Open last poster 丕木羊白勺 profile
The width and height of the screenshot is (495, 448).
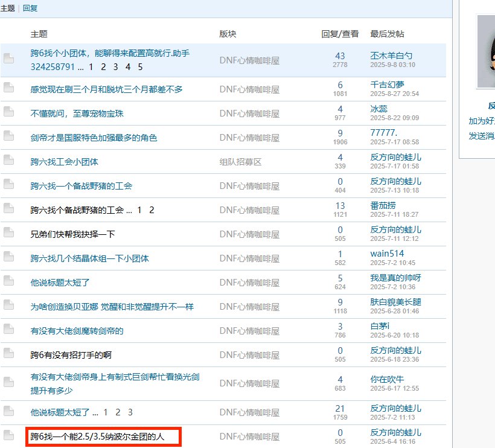(x=391, y=56)
